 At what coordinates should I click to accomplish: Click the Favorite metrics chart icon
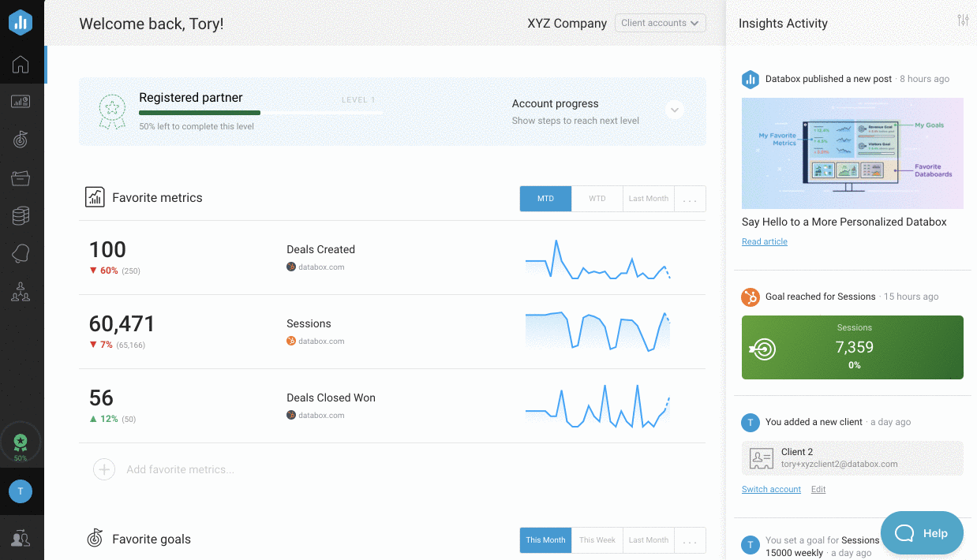coord(95,197)
